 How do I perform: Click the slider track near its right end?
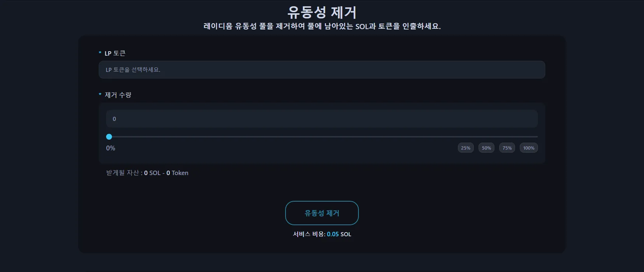[531, 137]
